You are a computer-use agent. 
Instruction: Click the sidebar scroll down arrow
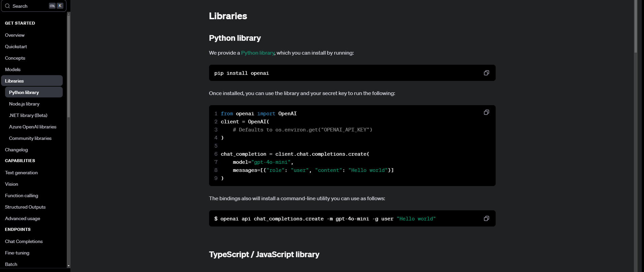click(69, 266)
